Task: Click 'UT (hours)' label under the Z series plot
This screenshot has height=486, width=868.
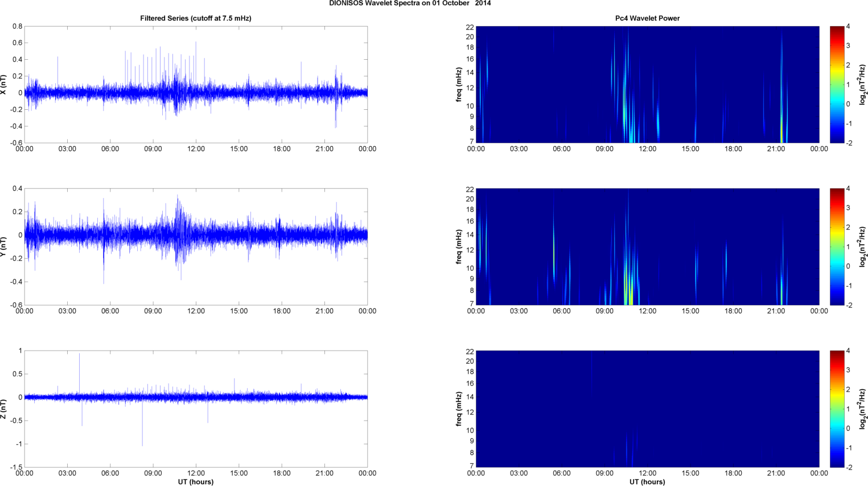Action: [196, 481]
